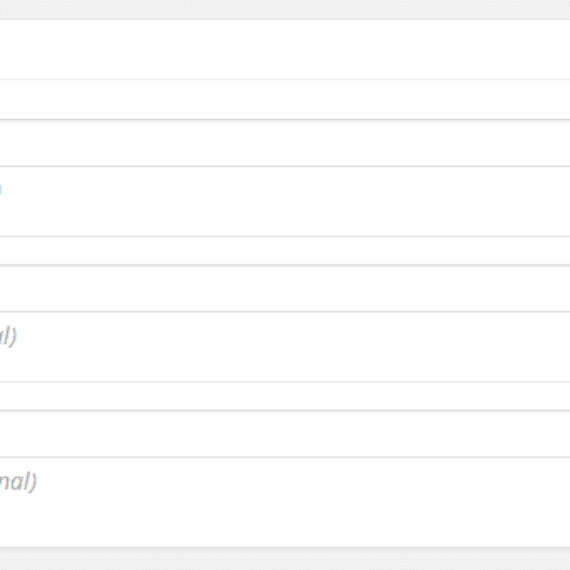This screenshot has height=570, width=570.
Task: Click the partially visible blue link text
Action: (x=1, y=189)
